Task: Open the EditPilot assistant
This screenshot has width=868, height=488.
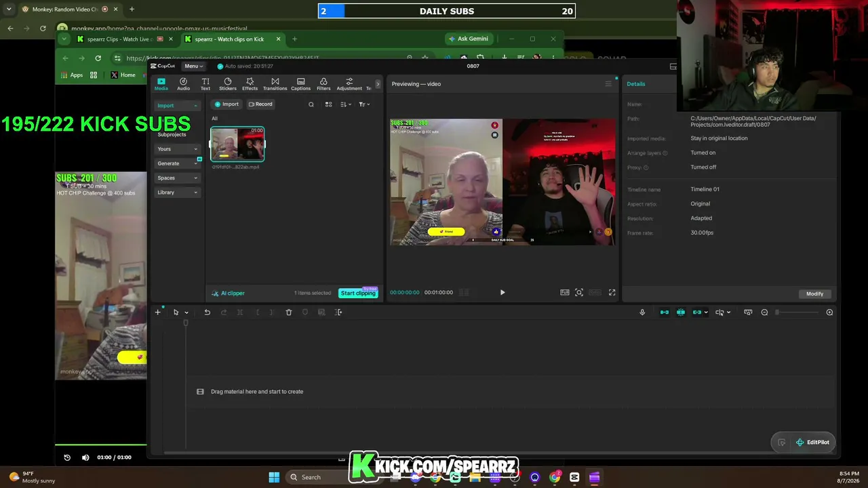Action: click(x=813, y=443)
